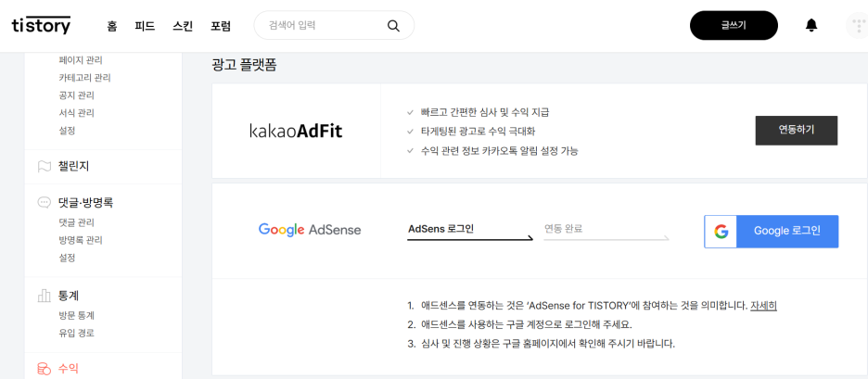Open the 자세히 link

(763, 306)
